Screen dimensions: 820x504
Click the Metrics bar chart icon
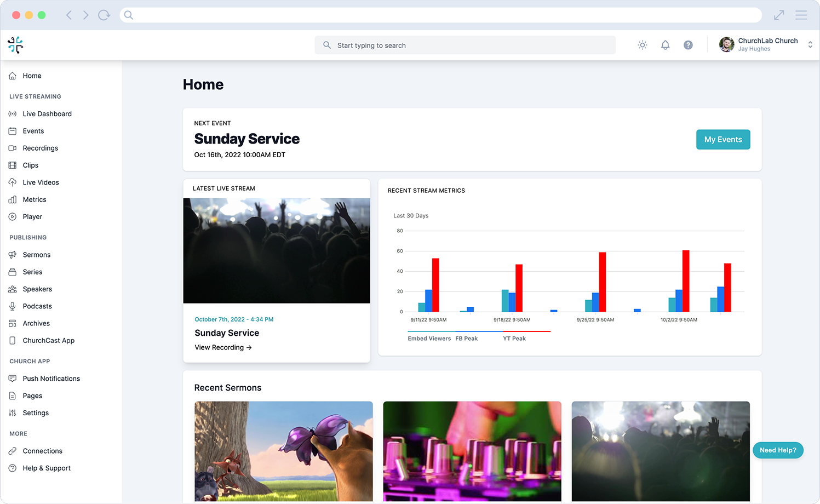point(13,199)
